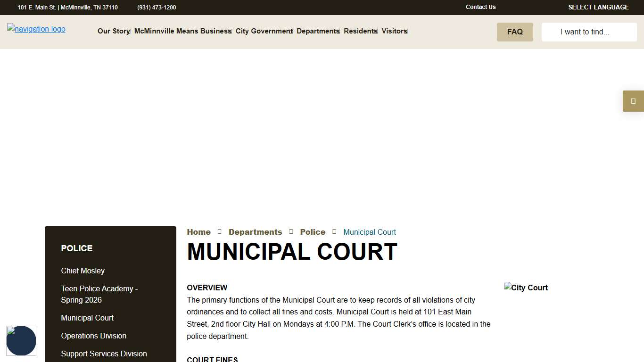
Task: Open the McMinnville Means Business menu
Action: [181, 31]
